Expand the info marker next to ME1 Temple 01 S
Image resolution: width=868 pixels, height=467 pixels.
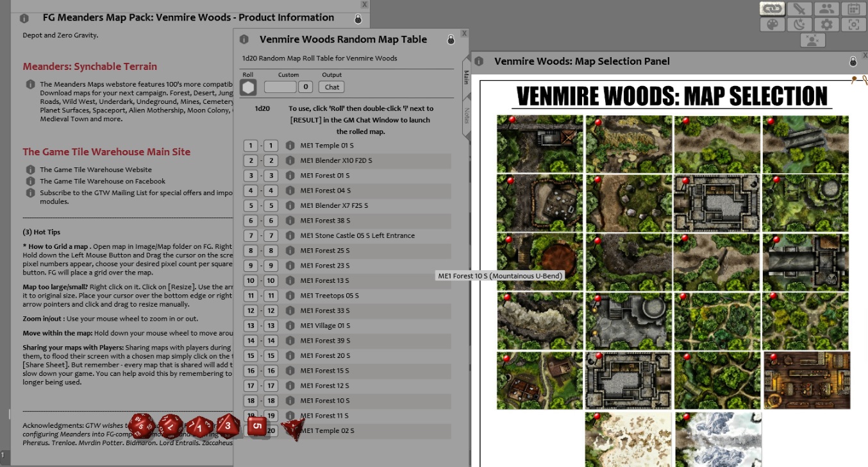(x=290, y=145)
